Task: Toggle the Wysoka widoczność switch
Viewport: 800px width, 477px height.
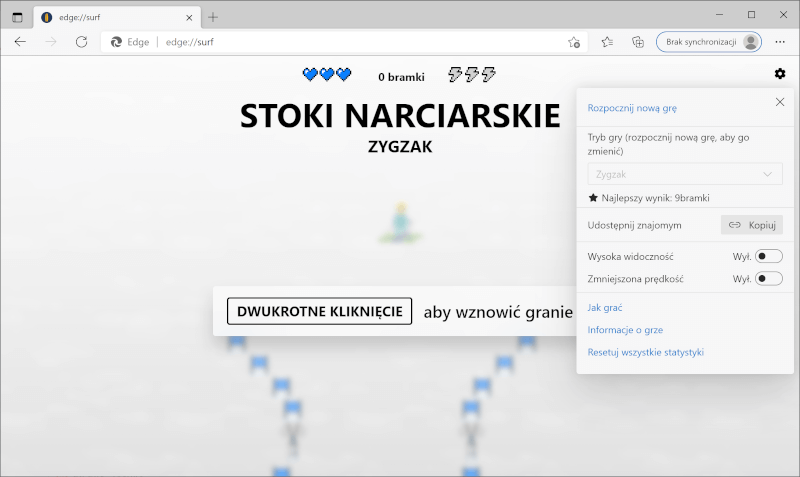Action: pyautogui.click(x=769, y=256)
